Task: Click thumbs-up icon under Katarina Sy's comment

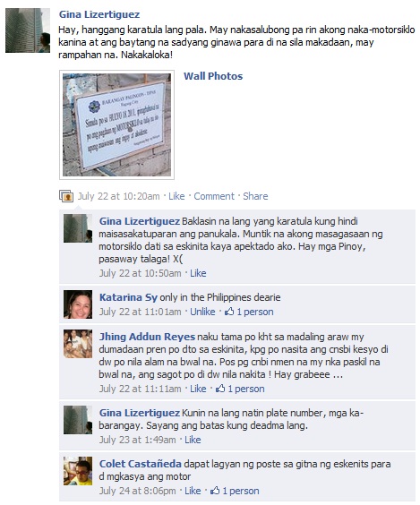Action: click(229, 312)
